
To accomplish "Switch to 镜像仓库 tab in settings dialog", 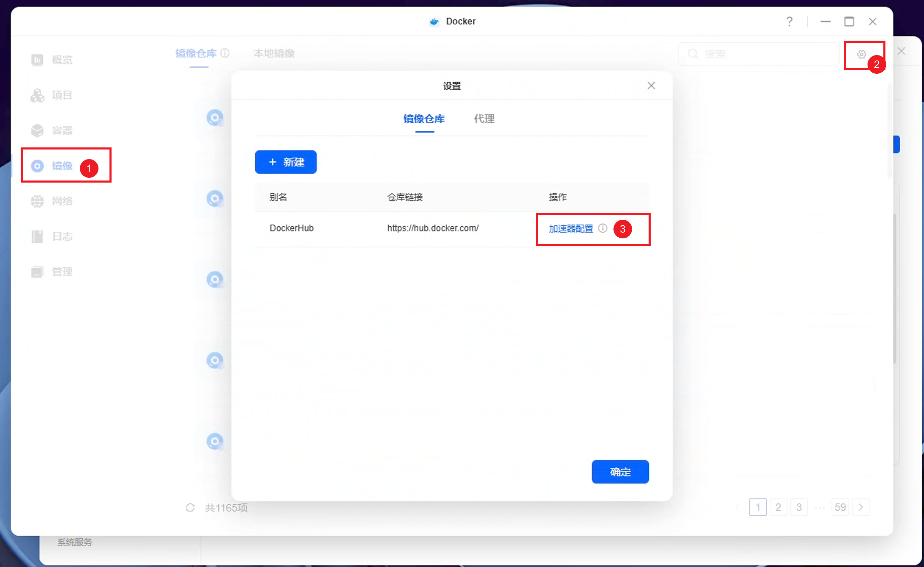I will [x=424, y=118].
